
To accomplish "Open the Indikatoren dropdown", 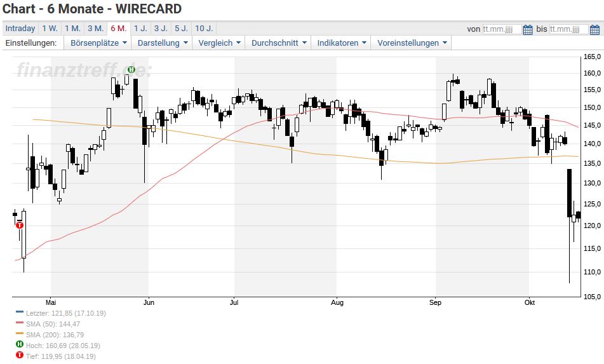I will point(341,43).
